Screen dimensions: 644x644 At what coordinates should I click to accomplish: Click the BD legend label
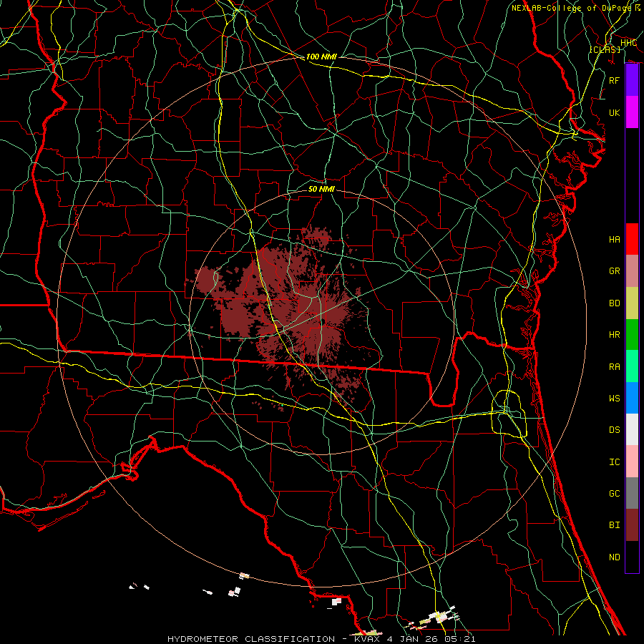tap(614, 303)
